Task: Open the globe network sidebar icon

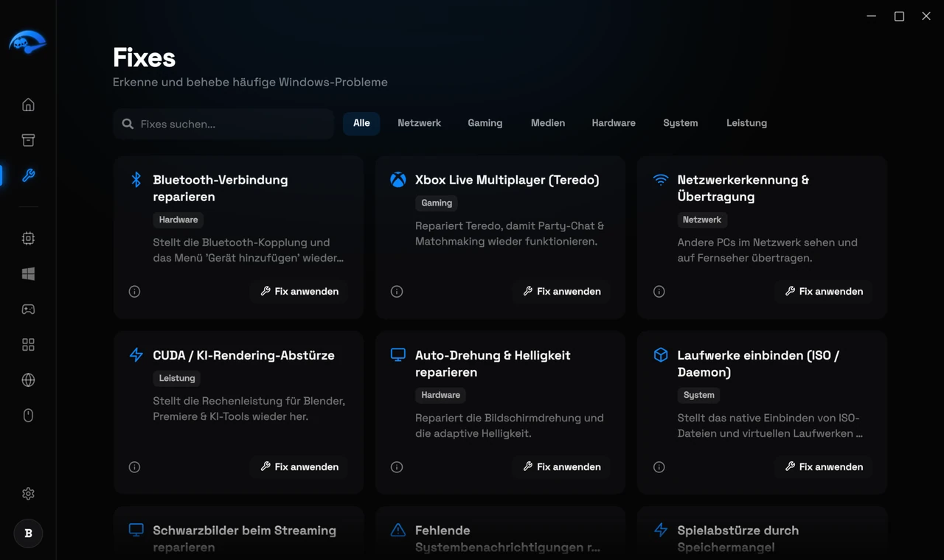Action: click(28, 380)
